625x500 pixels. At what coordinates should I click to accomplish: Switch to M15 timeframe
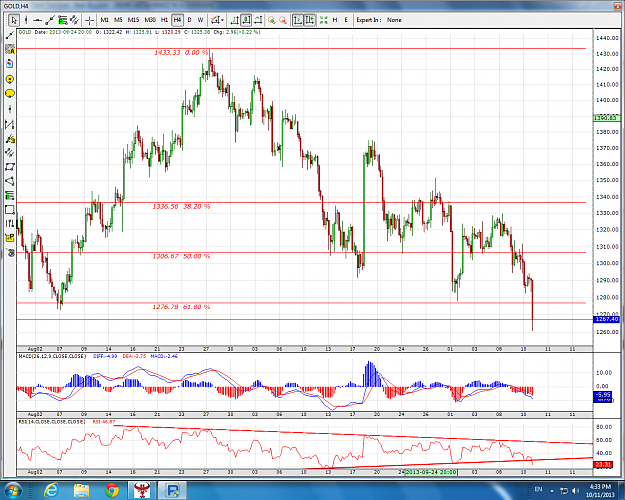coord(133,20)
